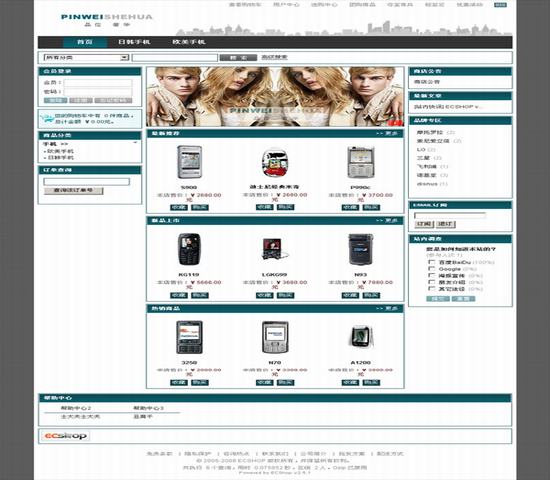The width and height of the screenshot is (550, 480).
Task: Check the Google poll option
Action: 431,269
